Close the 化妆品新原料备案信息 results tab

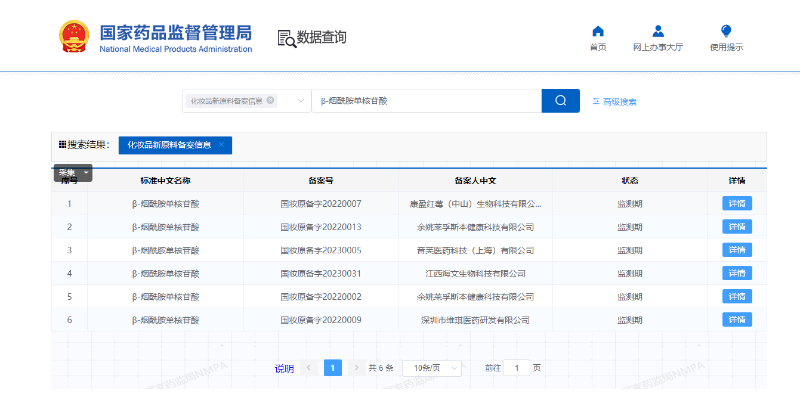221,145
